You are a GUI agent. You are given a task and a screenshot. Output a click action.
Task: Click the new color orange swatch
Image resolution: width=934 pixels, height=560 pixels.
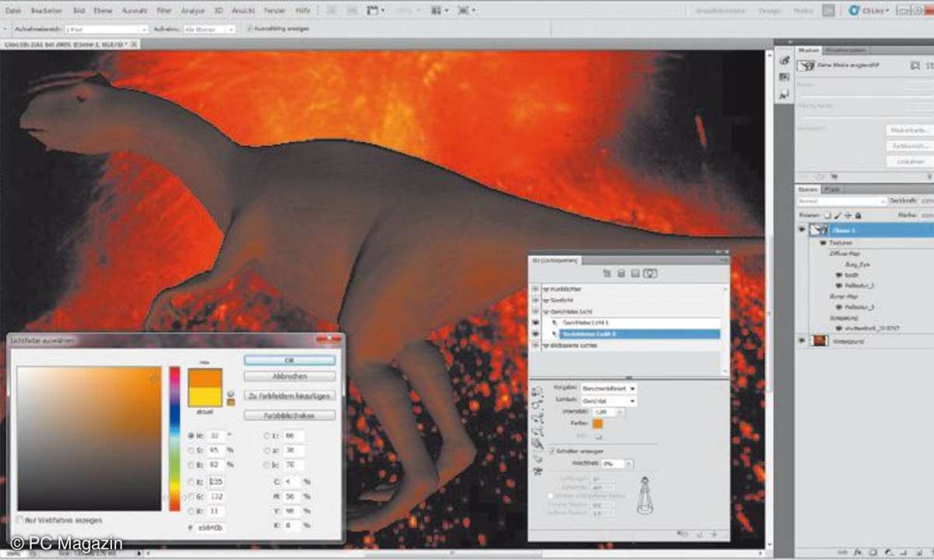coord(205,377)
